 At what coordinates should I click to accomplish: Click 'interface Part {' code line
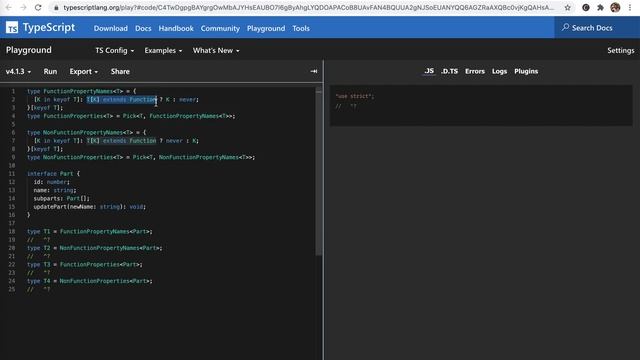pos(53,173)
